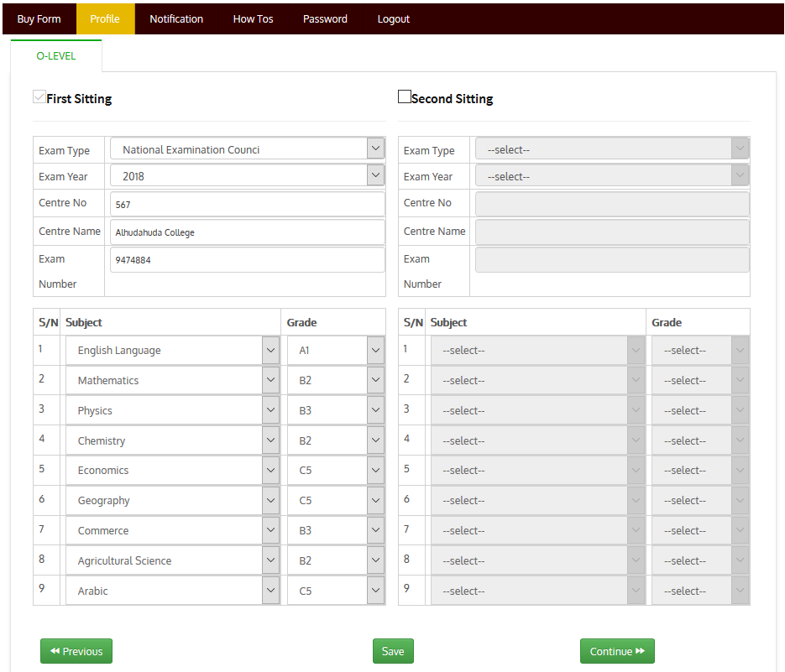Image resolution: width=785 pixels, height=672 pixels.
Task: Open grade dropdown for Economics
Action: [336, 471]
